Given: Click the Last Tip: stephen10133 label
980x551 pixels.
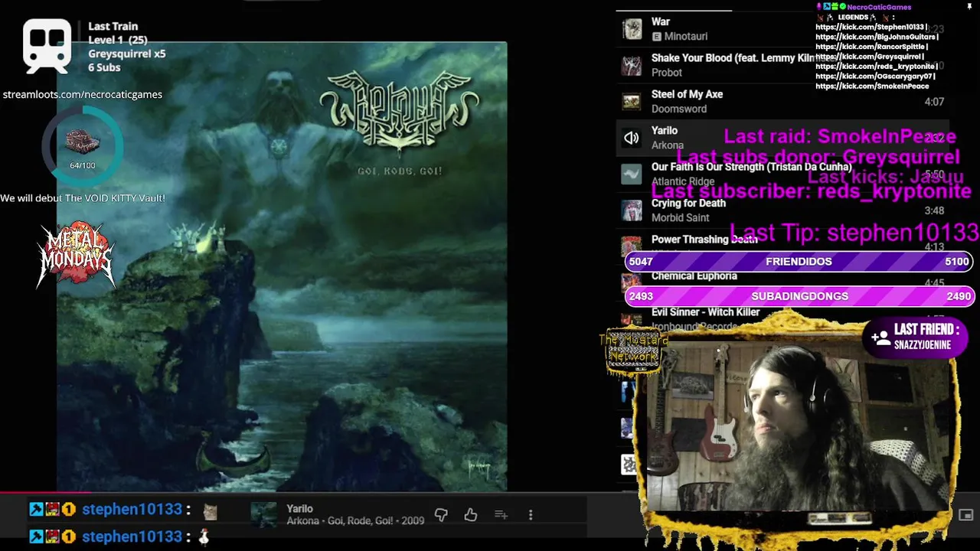Looking at the screenshot, I should tap(854, 233).
